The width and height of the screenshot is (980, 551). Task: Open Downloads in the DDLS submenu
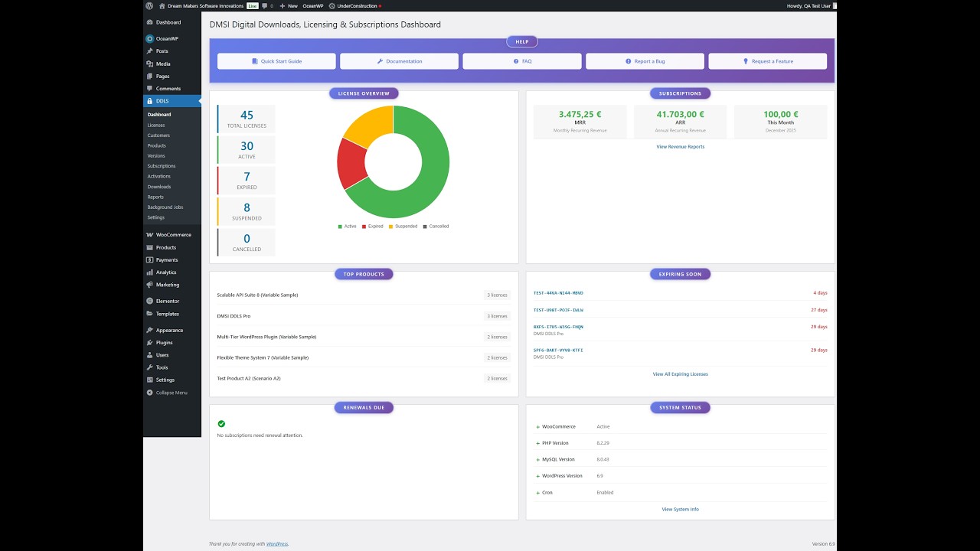[x=159, y=187]
